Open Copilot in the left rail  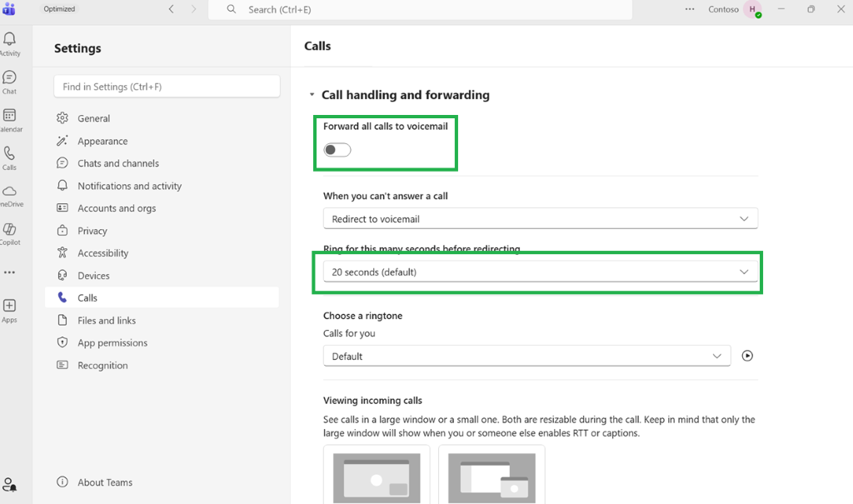click(10, 234)
